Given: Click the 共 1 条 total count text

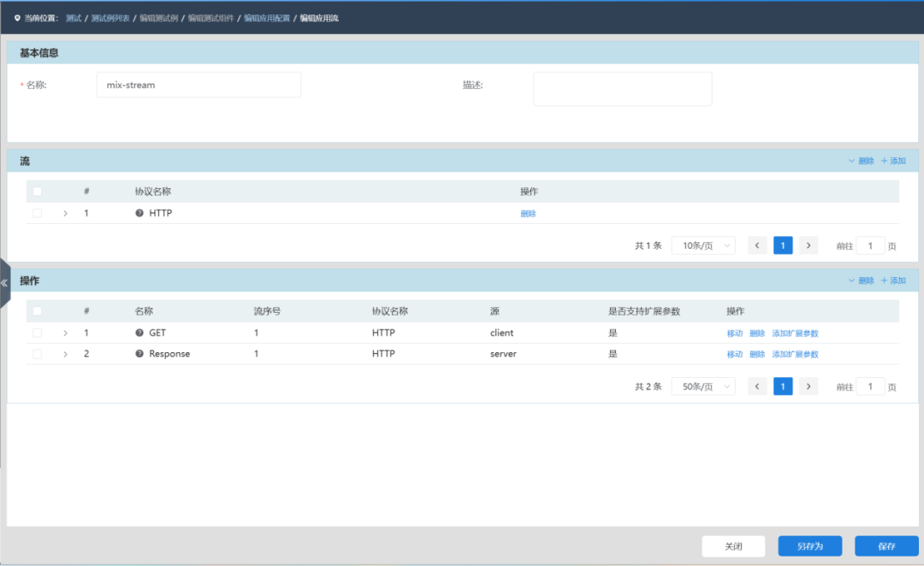Looking at the screenshot, I should pyautogui.click(x=649, y=245).
